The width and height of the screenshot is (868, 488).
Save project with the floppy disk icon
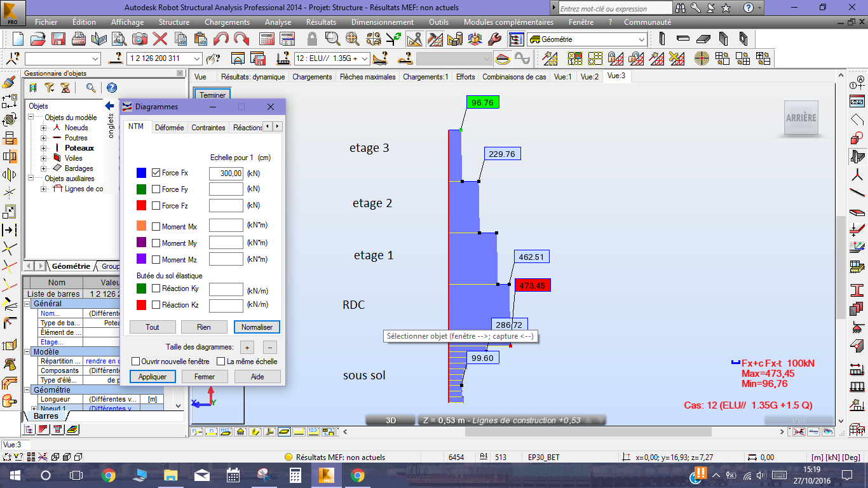click(x=58, y=39)
